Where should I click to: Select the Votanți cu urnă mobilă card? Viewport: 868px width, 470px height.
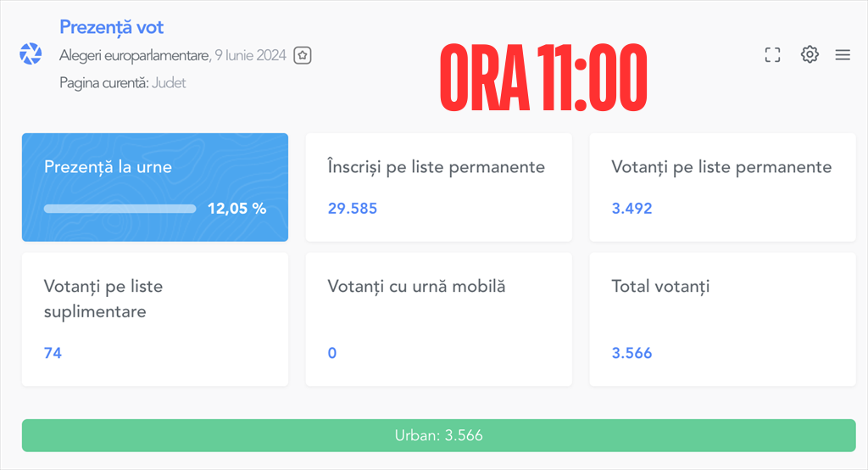438,319
